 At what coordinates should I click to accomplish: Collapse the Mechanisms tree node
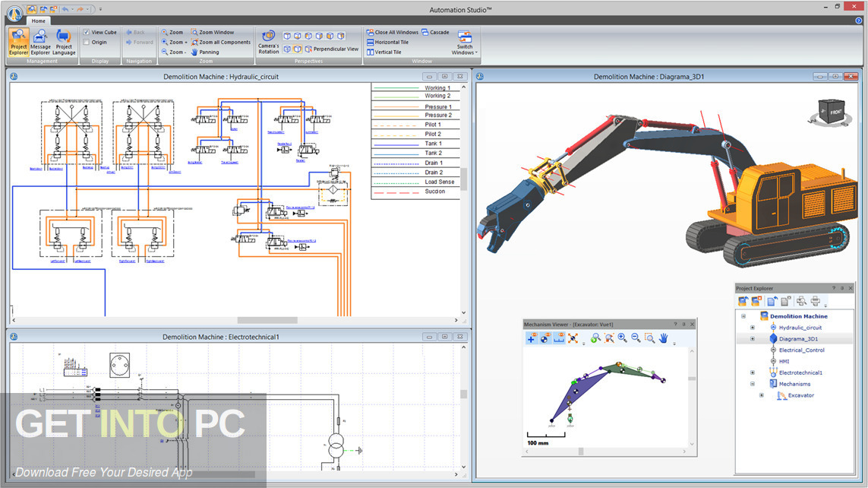click(753, 384)
